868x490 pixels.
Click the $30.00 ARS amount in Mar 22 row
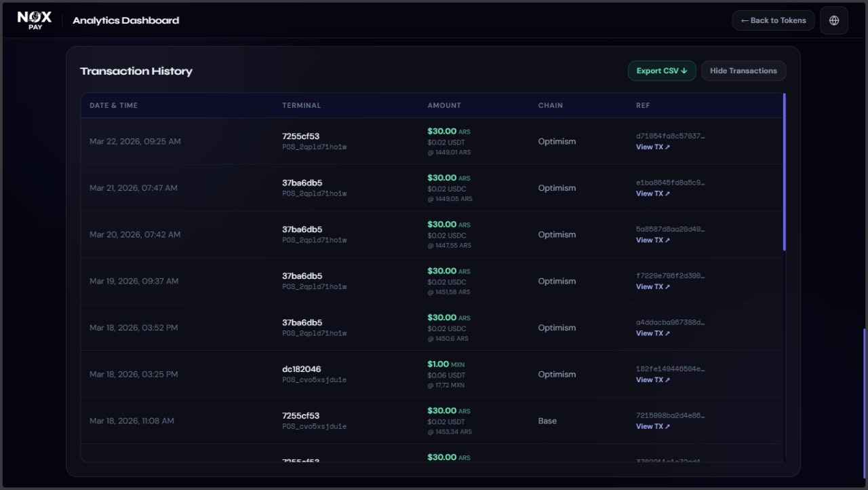[449, 131]
